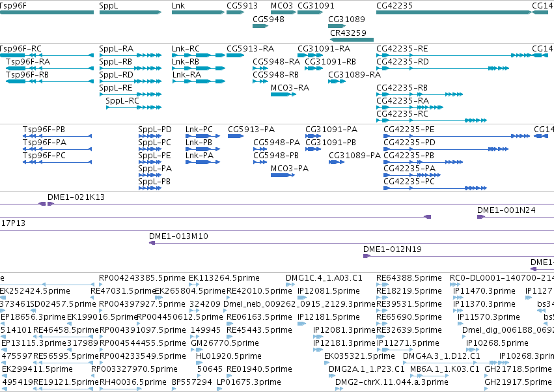Screen dimensions: 554x392
Task: Click the Lnk gene label
Action: coord(178,6)
